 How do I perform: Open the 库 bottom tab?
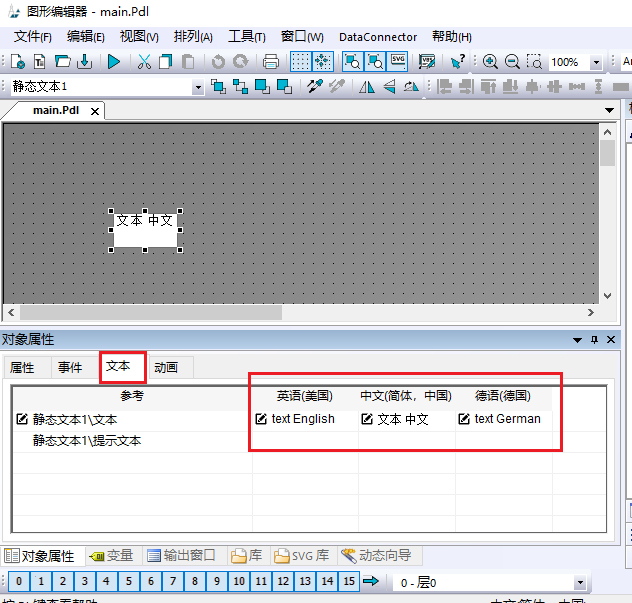[247, 556]
